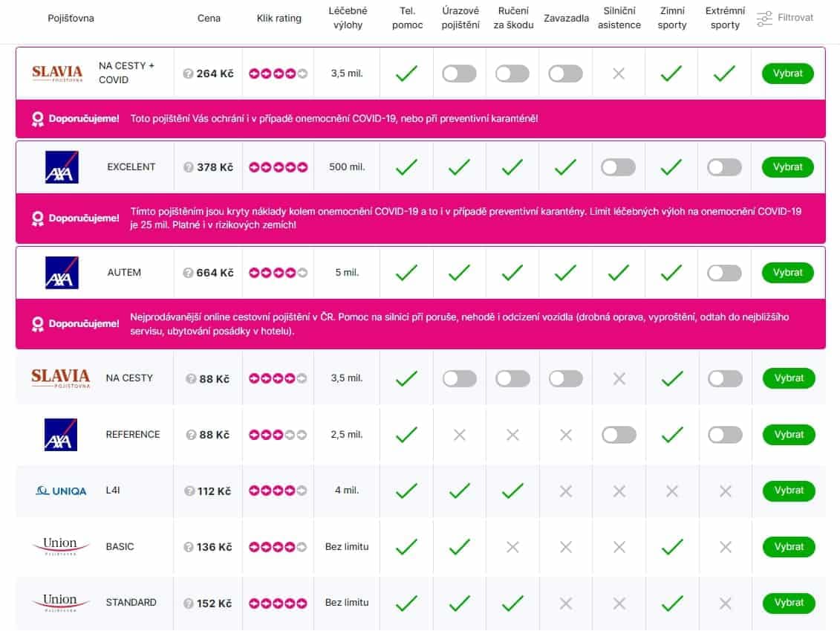Screen dimensions: 840x631
Task: Click the help icon beside 378 Kč
Action: tap(189, 167)
